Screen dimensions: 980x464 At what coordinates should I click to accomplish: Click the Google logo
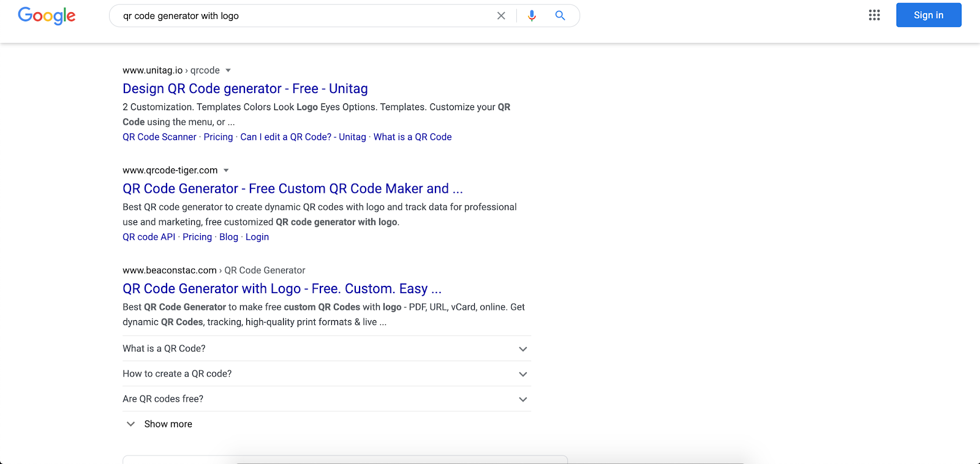(47, 16)
